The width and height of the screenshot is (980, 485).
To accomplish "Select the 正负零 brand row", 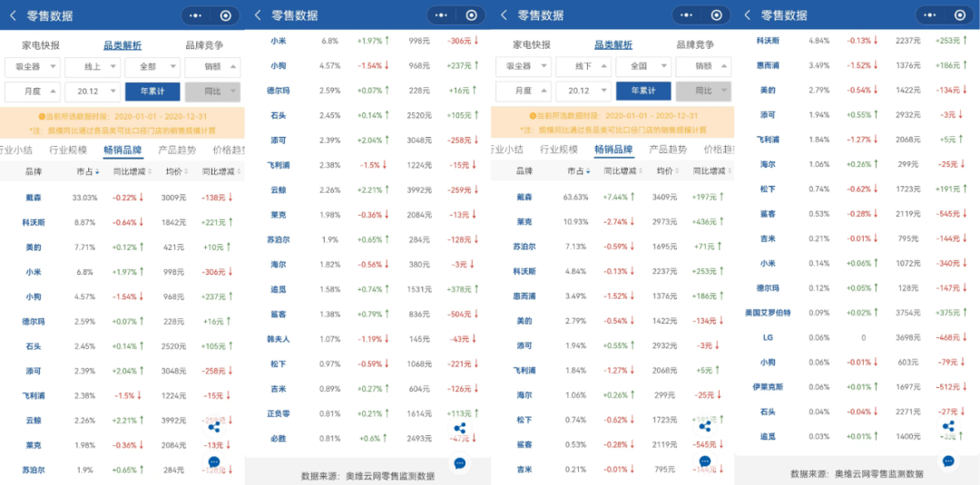I will (x=279, y=414).
